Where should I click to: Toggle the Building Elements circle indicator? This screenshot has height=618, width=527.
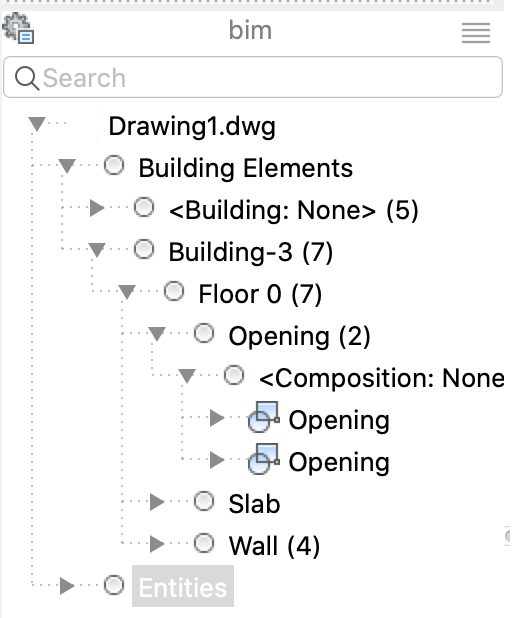(114, 165)
